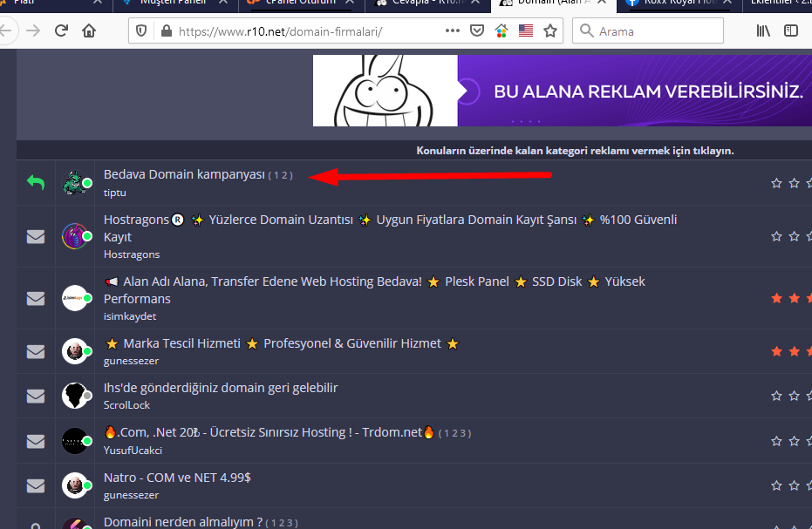Bookmark this page with the star
The width and height of the screenshot is (812, 529).
[550, 31]
